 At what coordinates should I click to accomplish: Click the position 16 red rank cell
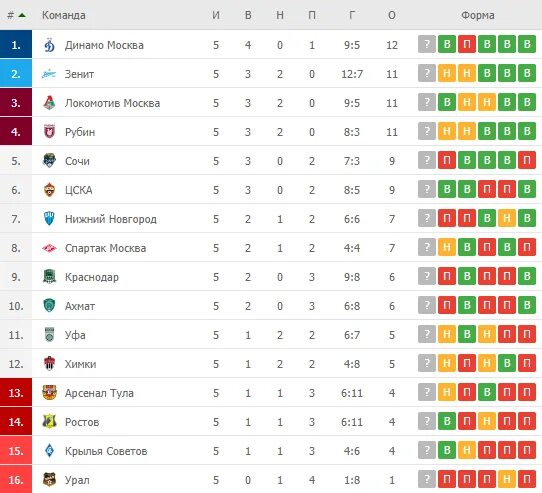16,479
